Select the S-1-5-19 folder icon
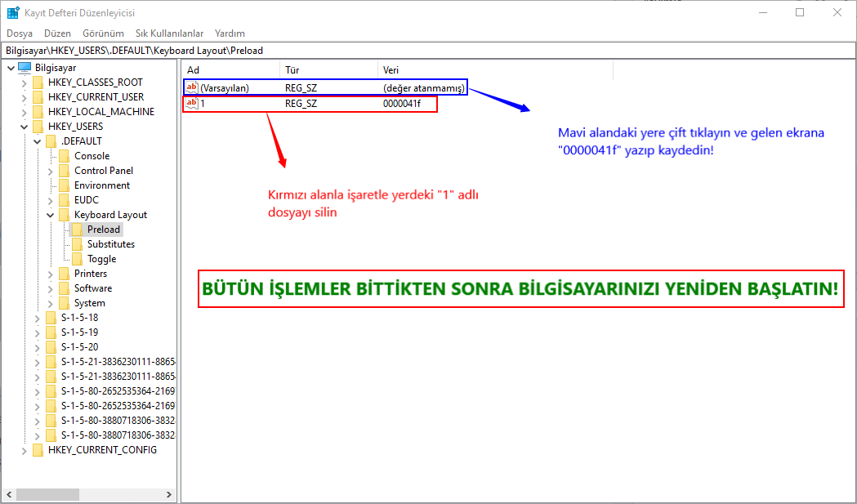 [51, 332]
